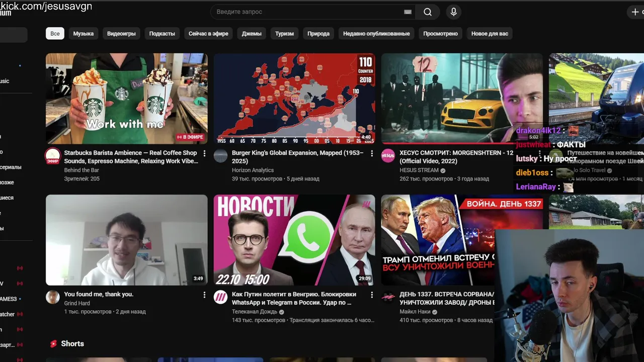Image resolution: width=644 pixels, height=362 pixels.
Task: Go to the Behind the Bar channel name
Action: (x=82, y=170)
